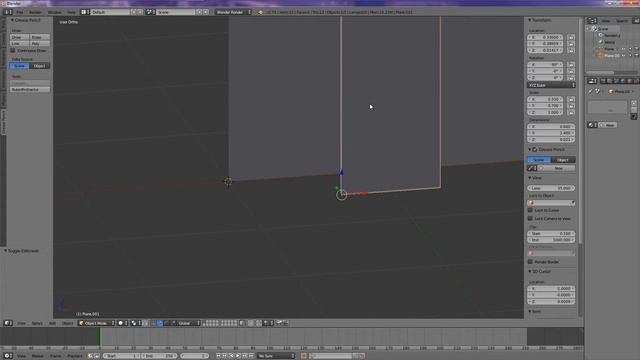The height and width of the screenshot is (360, 640).
Task: Click the Draw grease pencil button
Action: (20, 37)
